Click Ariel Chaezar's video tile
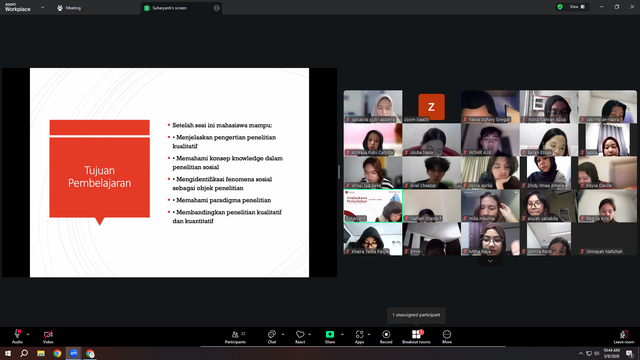The height and width of the screenshot is (360, 640). click(431, 173)
